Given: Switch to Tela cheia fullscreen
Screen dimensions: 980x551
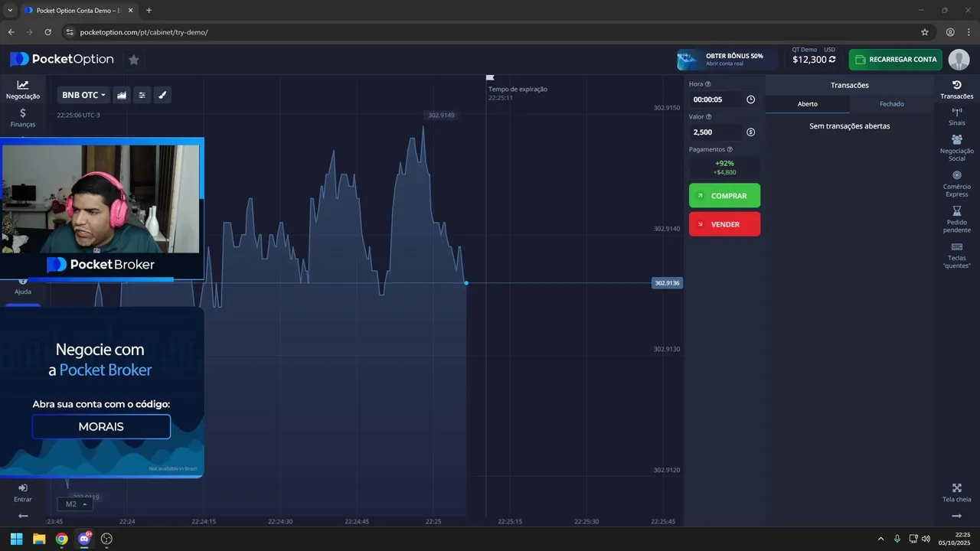Looking at the screenshot, I should (x=956, y=493).
